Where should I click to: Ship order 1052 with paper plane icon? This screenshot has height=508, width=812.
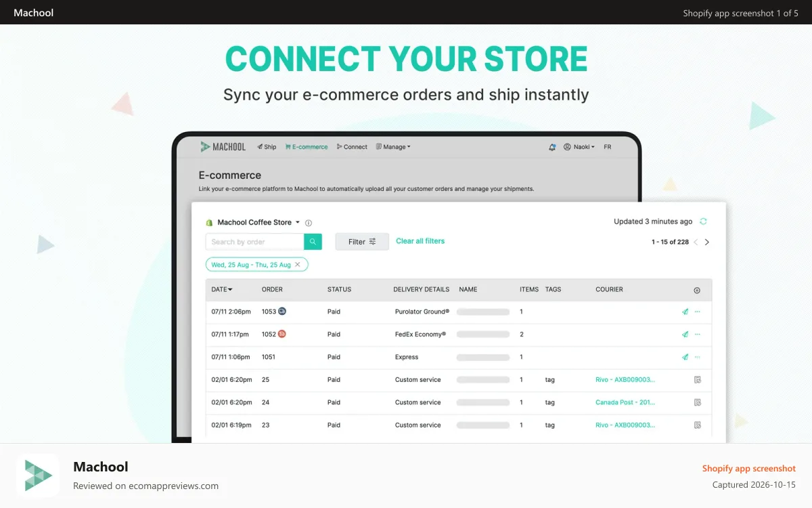(x=685, y=335)
